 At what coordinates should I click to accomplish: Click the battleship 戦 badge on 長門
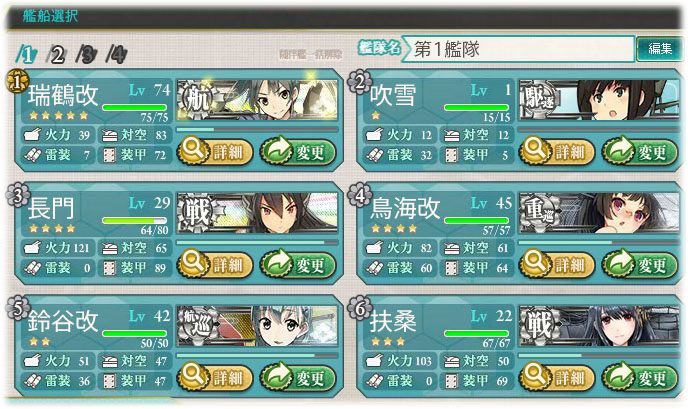(197, 213)
